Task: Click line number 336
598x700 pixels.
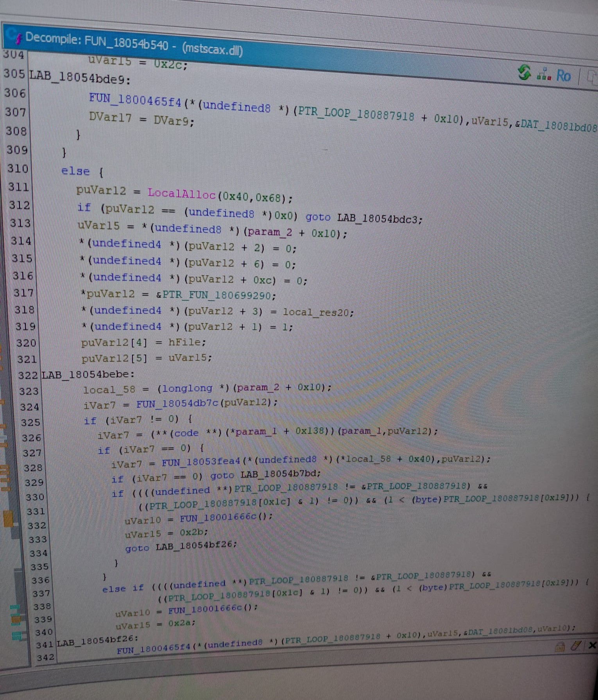Action: coord(41,580)
